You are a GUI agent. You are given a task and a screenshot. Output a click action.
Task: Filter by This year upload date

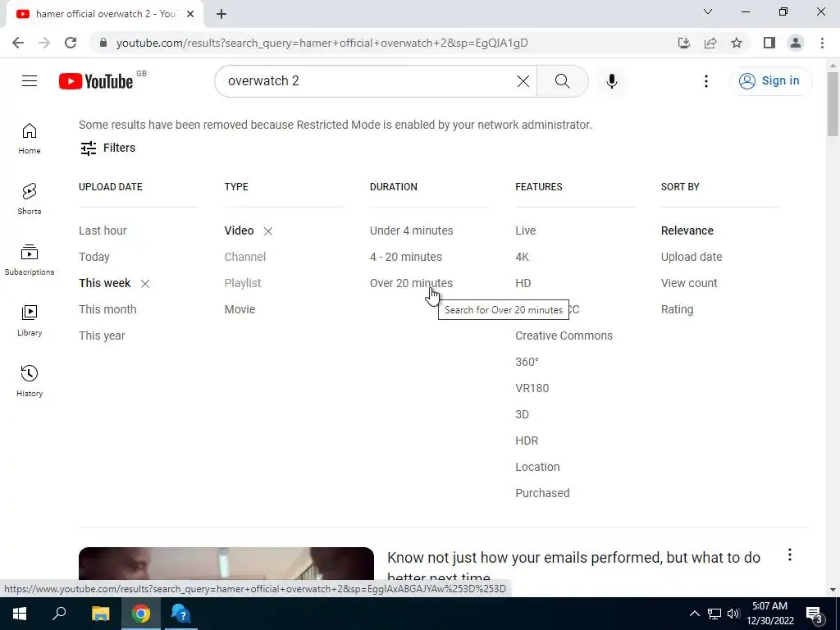(x=102, y=336)
